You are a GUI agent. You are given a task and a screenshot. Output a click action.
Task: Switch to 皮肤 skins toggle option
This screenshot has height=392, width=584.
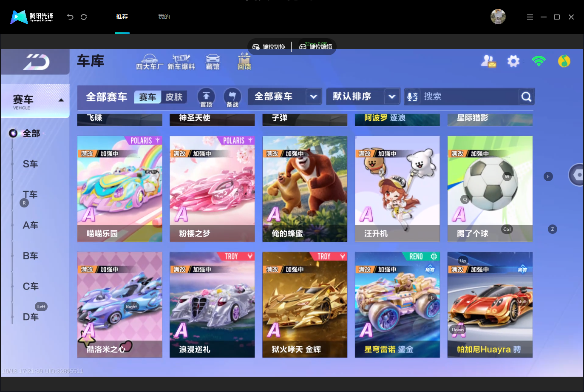pyautogui.click(x=174, y=97)
